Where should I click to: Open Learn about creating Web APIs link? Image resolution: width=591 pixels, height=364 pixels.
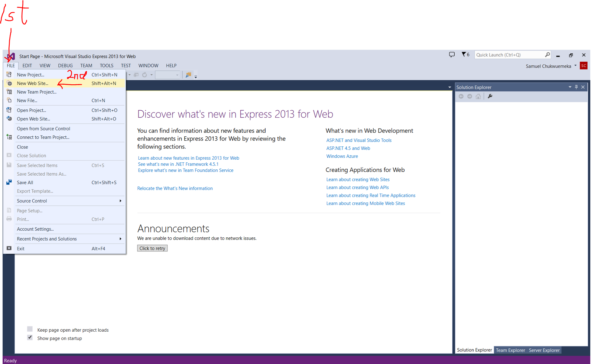(357, 188)
